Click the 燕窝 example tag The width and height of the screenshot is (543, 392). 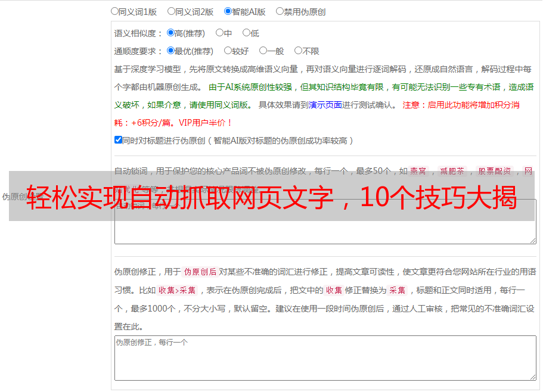(418, 171)
